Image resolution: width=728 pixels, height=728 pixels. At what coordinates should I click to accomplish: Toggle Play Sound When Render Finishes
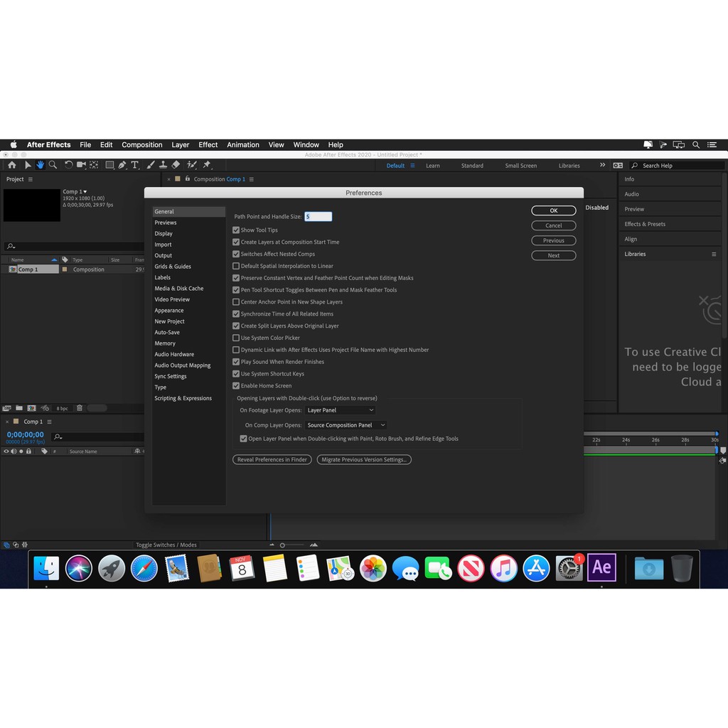236,362
